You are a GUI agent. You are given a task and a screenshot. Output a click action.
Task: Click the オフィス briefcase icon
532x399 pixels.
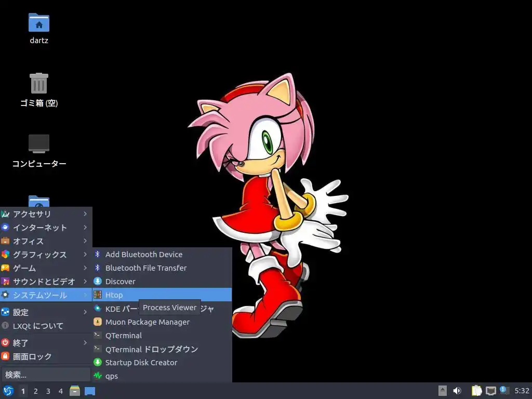tap(5, 241)
